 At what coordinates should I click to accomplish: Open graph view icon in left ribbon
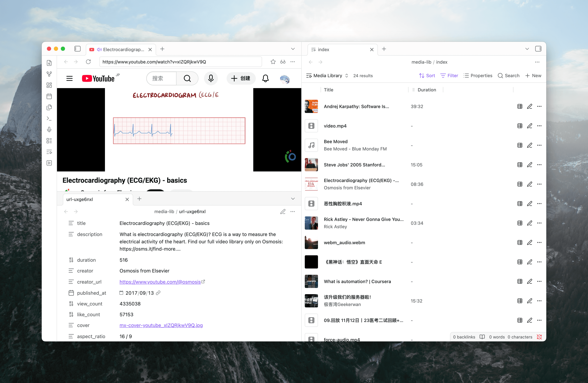click(49, 74)
